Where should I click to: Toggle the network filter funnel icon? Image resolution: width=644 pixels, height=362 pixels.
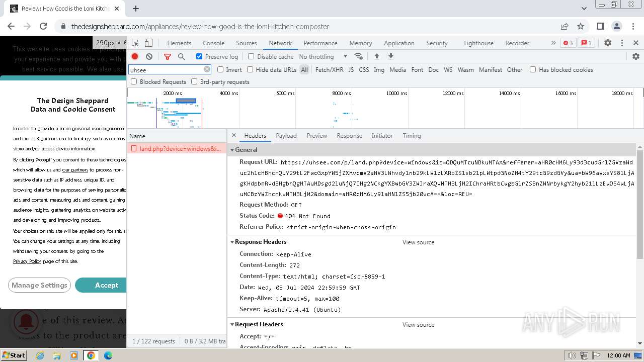[x=168, y=57]
